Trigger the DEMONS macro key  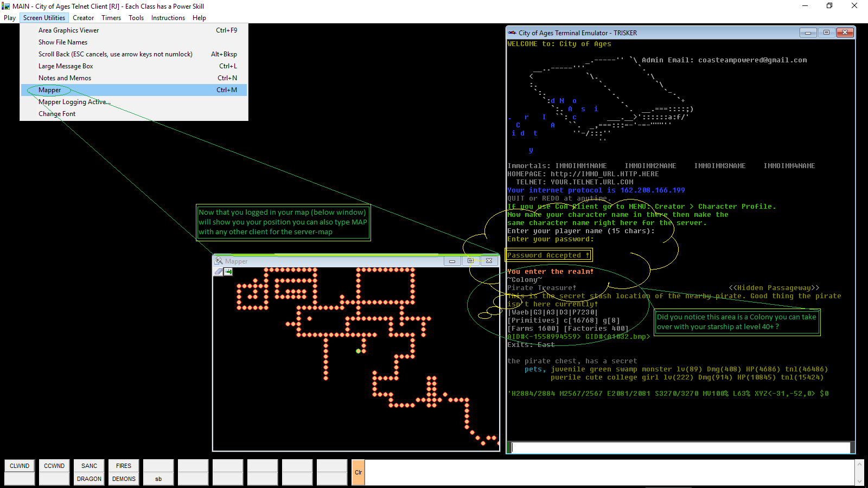(123, 479)
